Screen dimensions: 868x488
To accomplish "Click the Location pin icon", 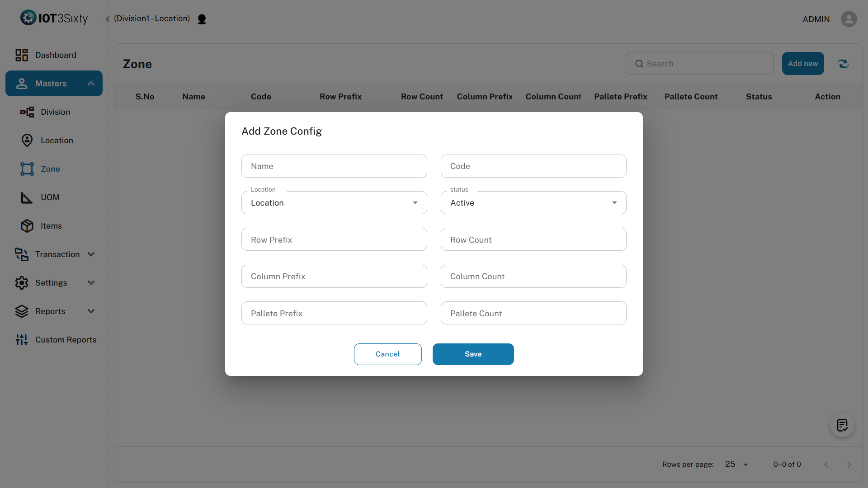I will point(27,141).
